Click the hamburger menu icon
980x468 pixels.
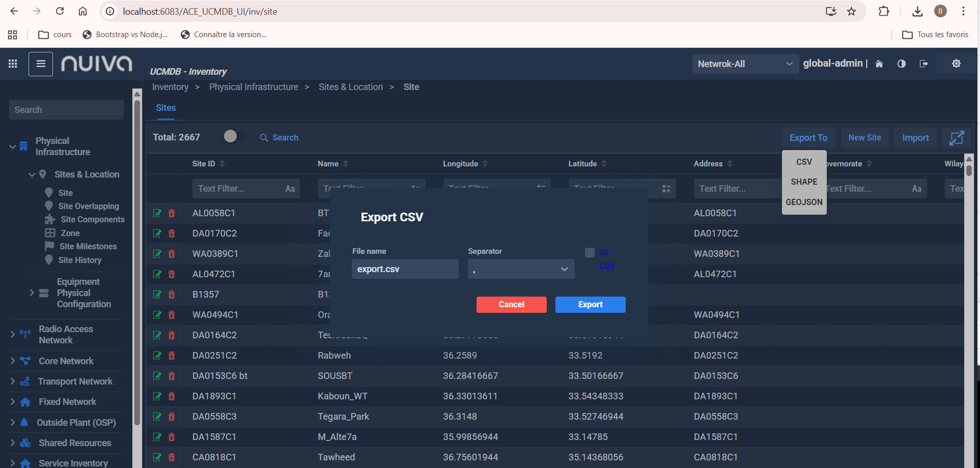(41, 64)
